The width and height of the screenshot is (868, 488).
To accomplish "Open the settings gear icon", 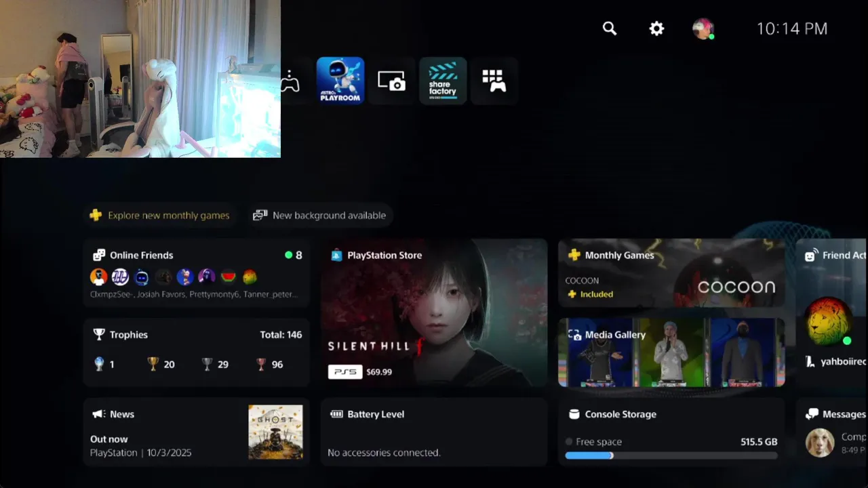I will (656, 28).
